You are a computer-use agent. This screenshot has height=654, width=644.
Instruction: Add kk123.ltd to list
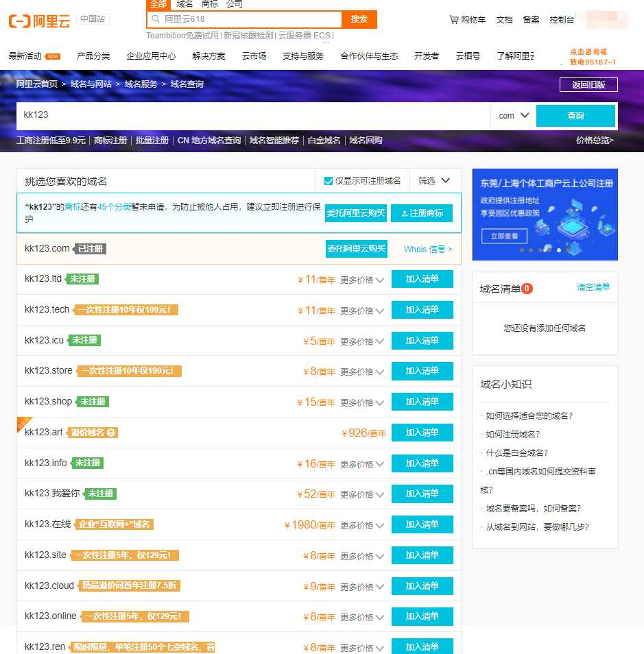pos(422,279)
